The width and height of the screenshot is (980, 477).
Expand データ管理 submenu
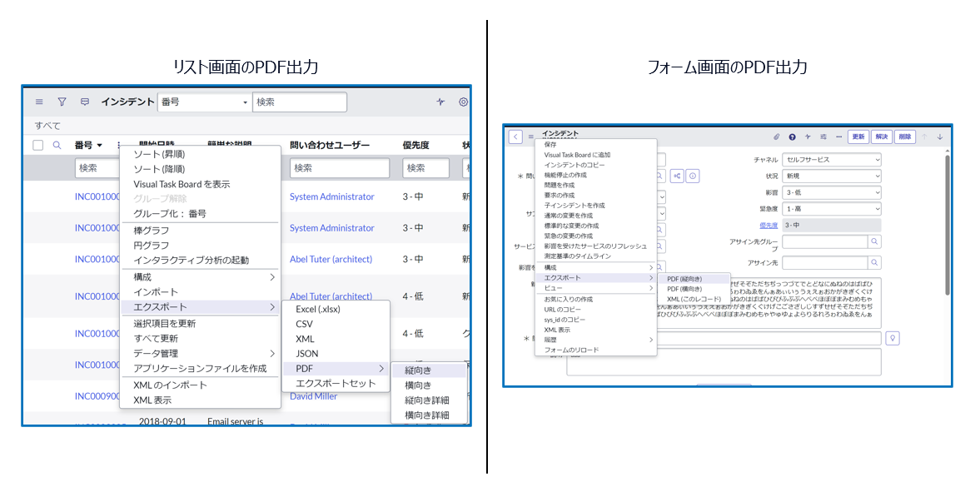click(x=200, y=353)
